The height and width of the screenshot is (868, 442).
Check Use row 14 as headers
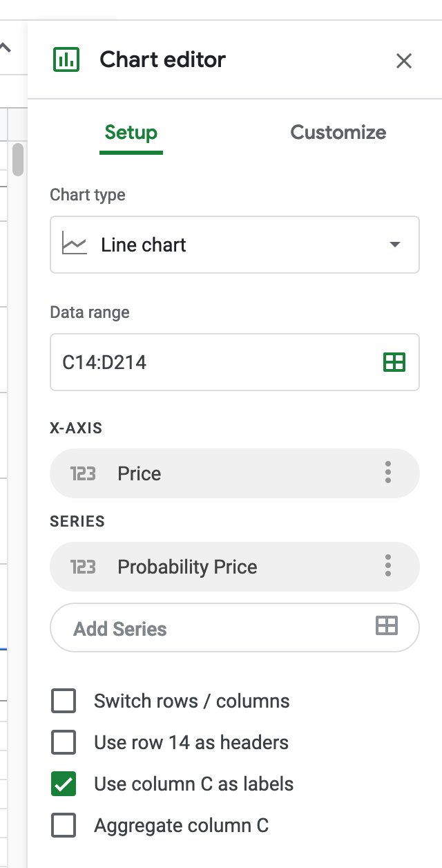pyautogui.click(x=64, y=742)
